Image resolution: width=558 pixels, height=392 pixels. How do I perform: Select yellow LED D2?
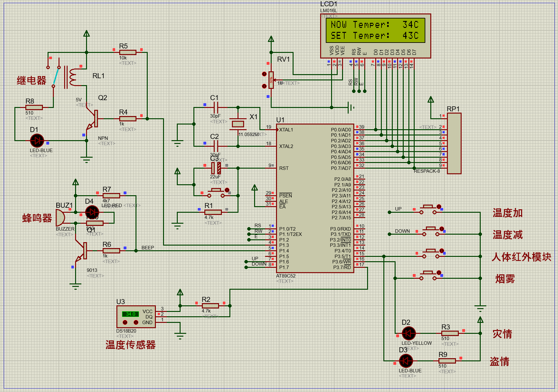click(408, 333)
